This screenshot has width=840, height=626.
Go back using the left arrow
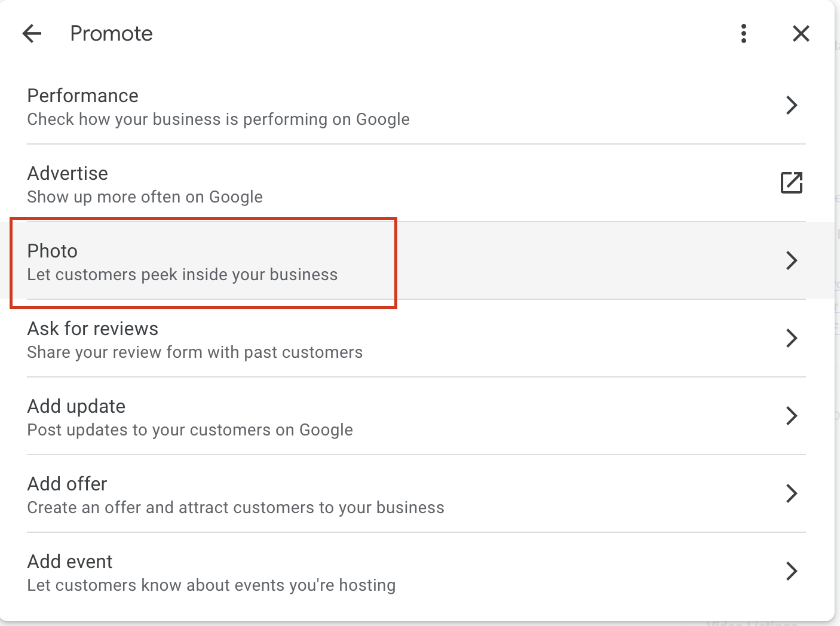tap(32, 33)
